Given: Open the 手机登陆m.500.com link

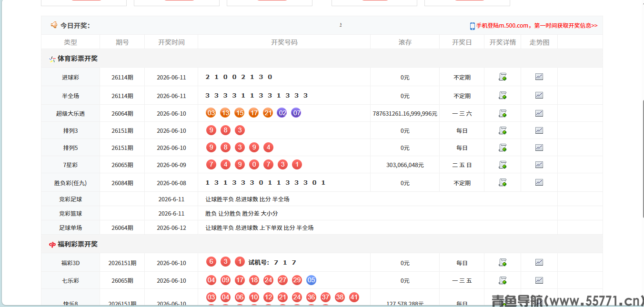Looking at the screenshot, I should coord(537,26).
